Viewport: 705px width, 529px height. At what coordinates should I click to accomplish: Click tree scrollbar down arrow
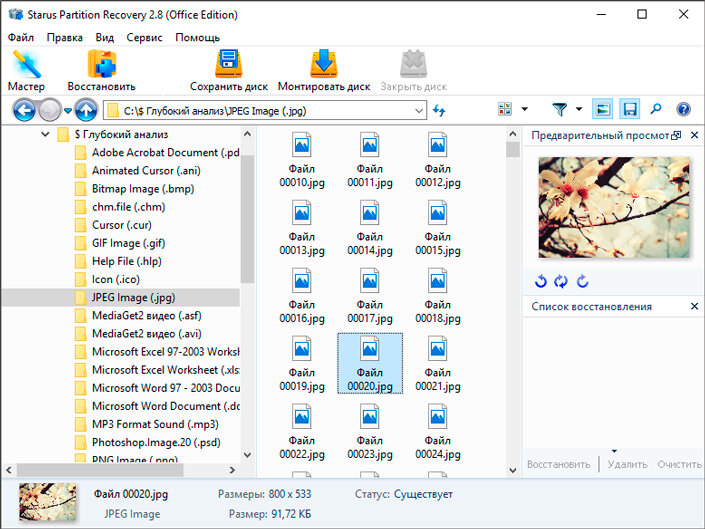[247, 455]
